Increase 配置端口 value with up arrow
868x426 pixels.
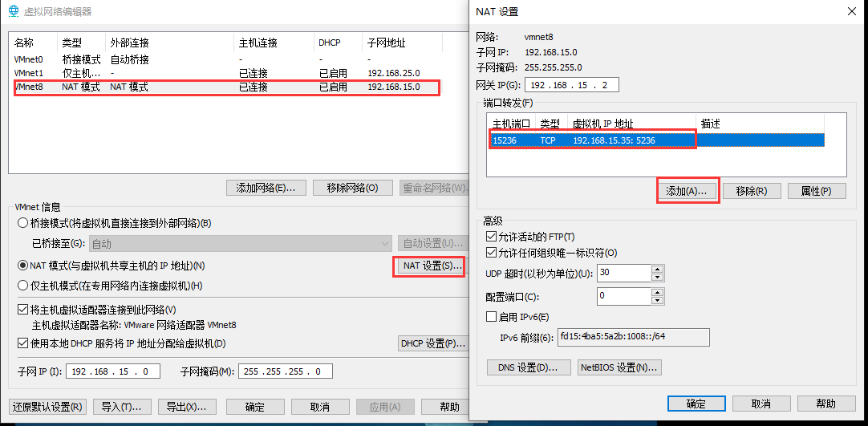pos(658,292)
